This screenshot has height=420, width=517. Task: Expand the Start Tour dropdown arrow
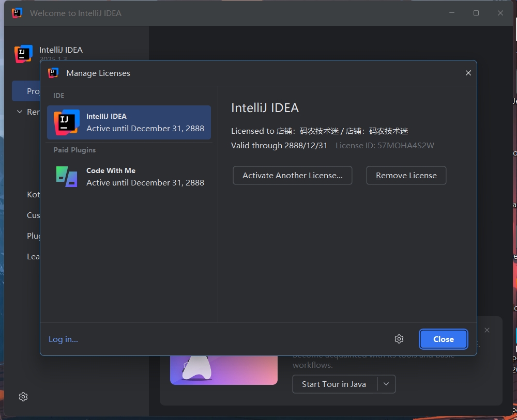[x=386, y=384]
